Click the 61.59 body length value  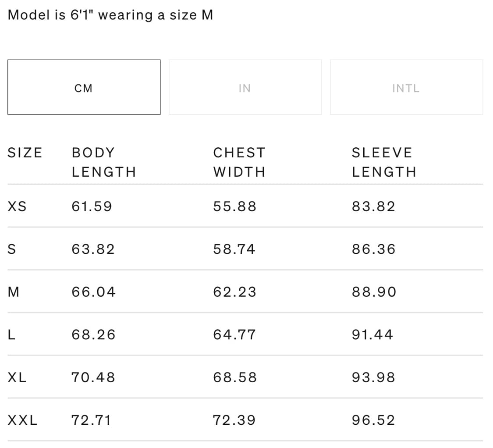click(92, 206)
